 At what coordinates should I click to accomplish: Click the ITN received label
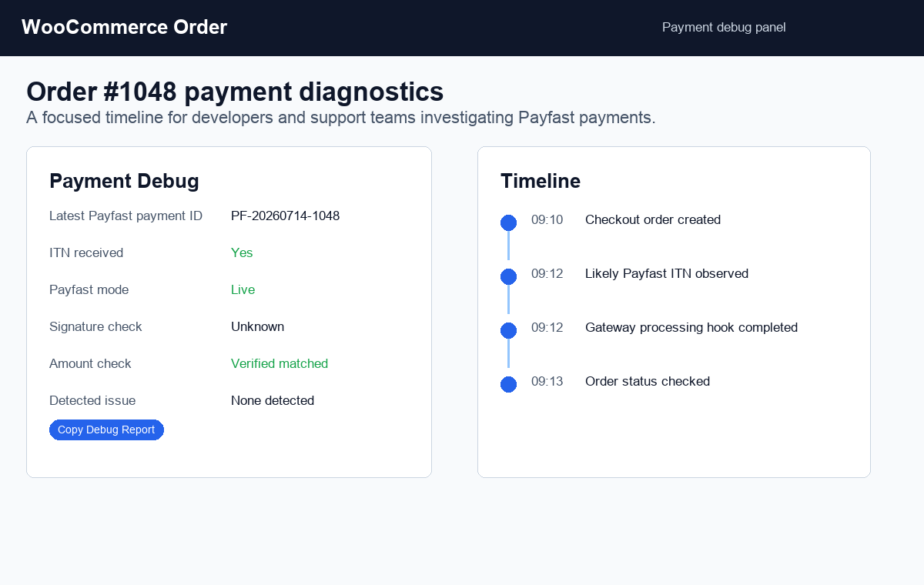86,253
